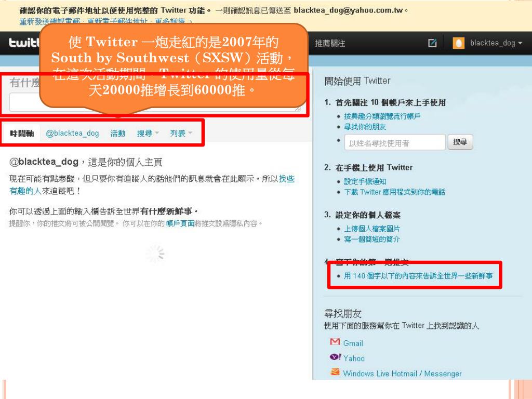
Task: Open the 活動 tab
Action: [118, 134]
